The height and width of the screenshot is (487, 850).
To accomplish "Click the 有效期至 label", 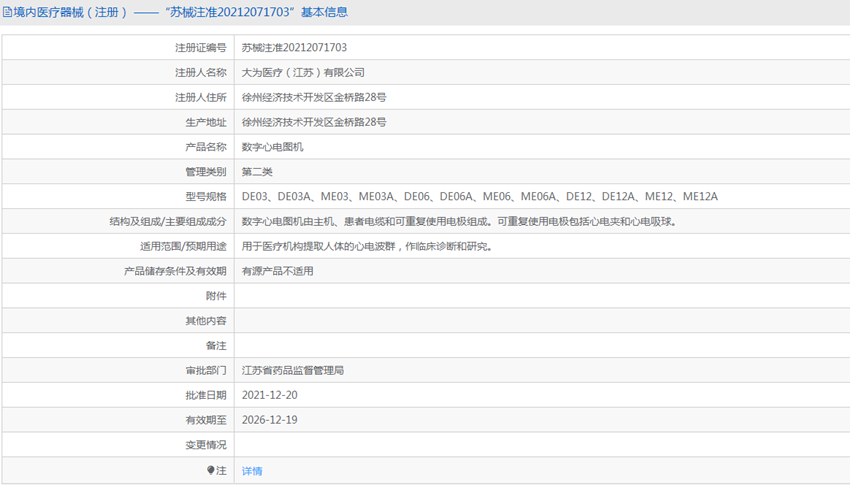I will (x=206, y=420).
